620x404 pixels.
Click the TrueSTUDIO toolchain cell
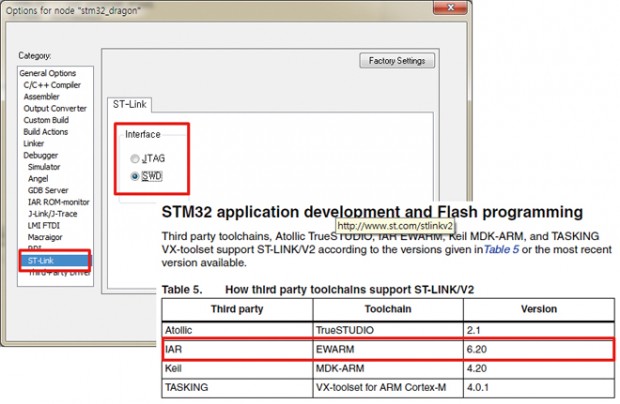point(388,330)
